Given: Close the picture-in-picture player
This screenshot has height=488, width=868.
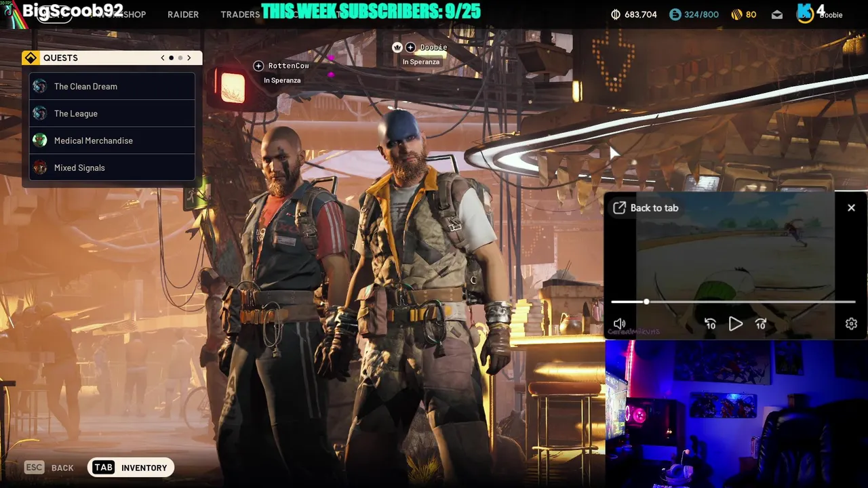Looking at the screenshot, I should (851, 208).
